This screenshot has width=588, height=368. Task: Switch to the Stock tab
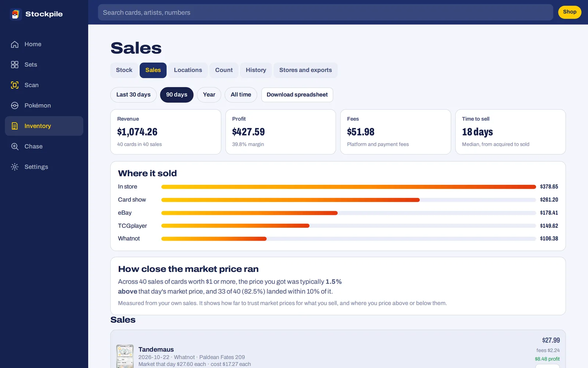coord(124,70)
